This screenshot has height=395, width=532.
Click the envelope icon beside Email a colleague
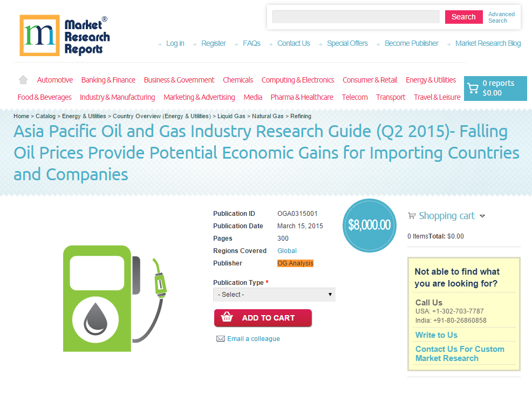(221, 338)
